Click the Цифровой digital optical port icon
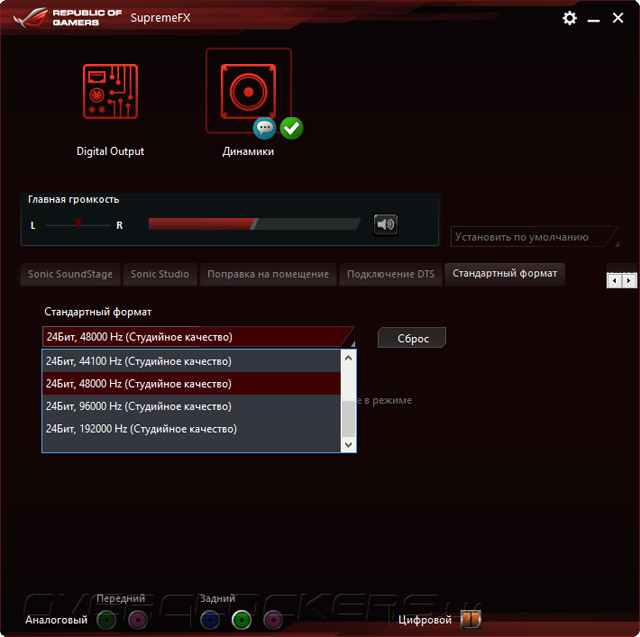Viewport: 640px width, 637px height. (x=471, y=619)
